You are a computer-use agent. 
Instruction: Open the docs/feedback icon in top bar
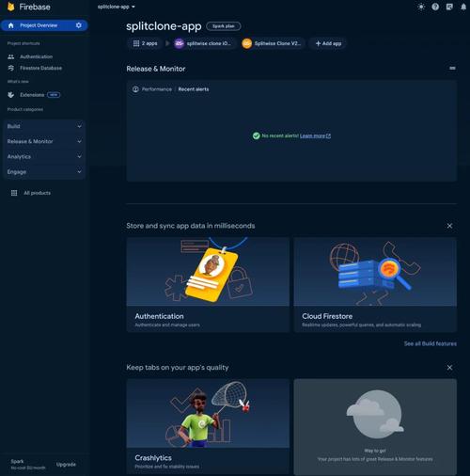pyautogui.click(x=449, y=7)
